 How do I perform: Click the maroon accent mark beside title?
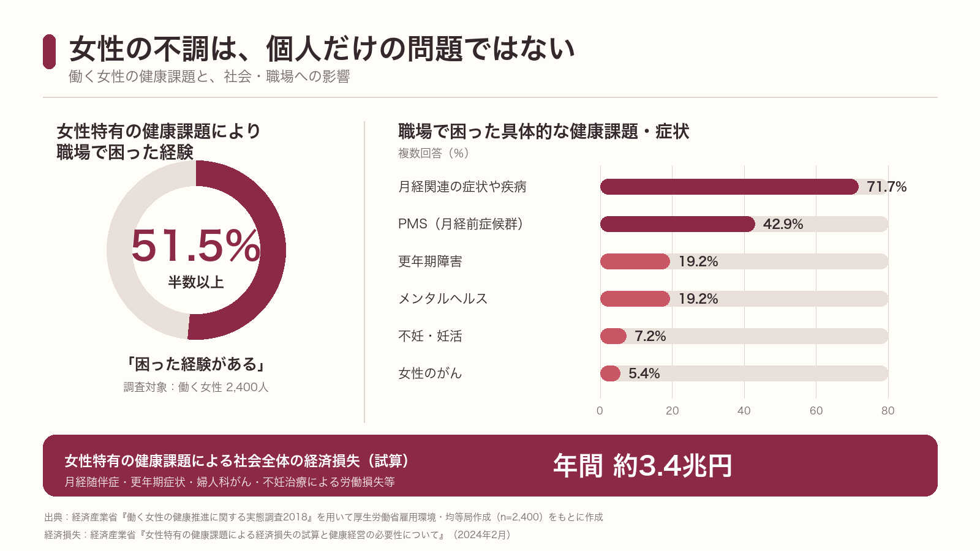[49, 51]
